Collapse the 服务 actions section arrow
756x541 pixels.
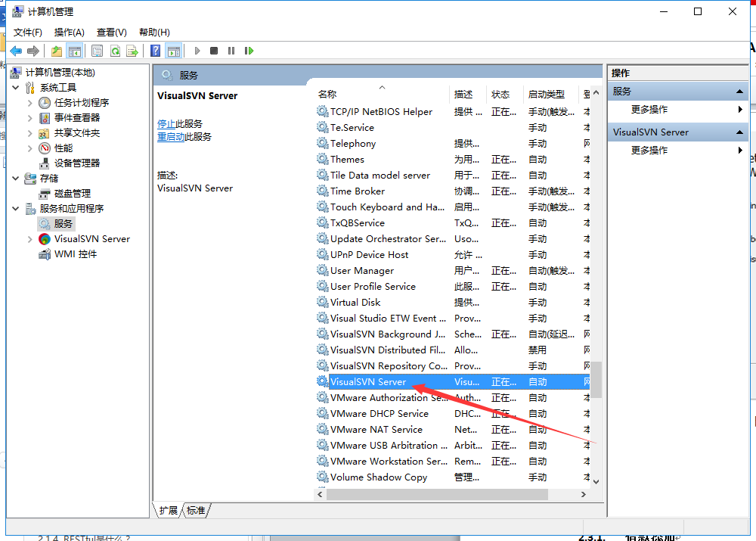click(739, 92)
